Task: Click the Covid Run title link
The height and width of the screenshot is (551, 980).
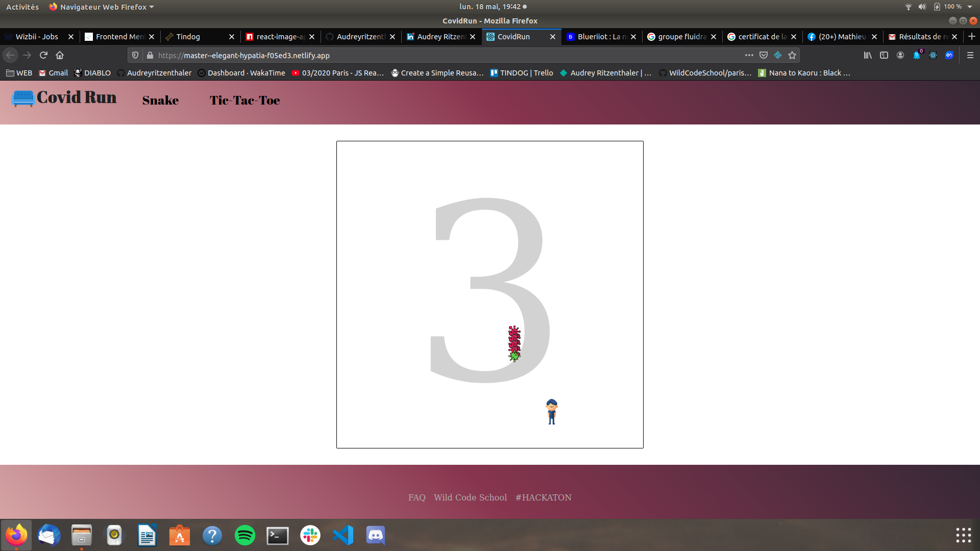Action: [x=77, y=97]
